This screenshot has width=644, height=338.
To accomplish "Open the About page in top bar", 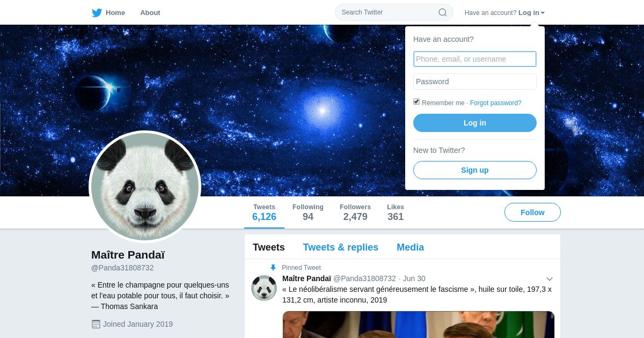I will tap(150, 12).
